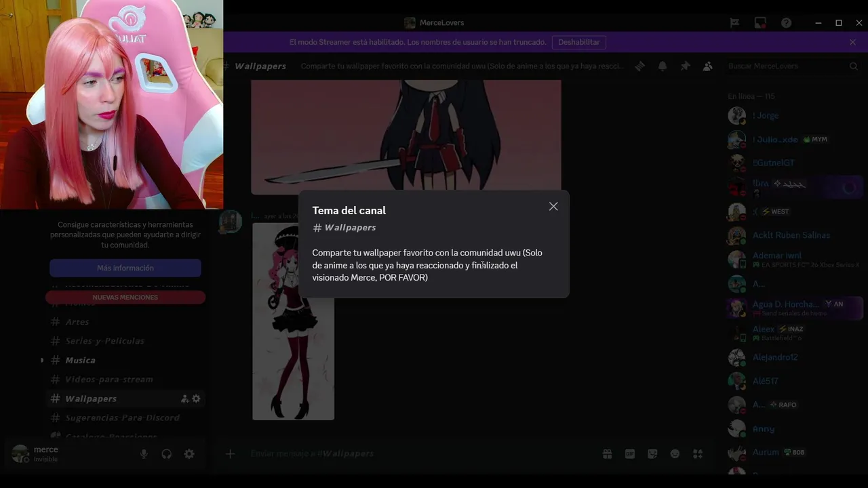Open the inbox icon in title bar
Screen dimensions: 868x488
click(x=760, y=22)
